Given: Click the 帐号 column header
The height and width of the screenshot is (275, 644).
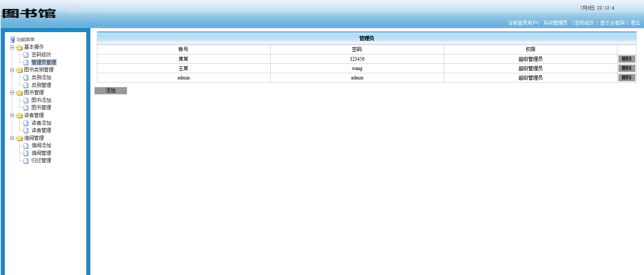Looking at the screenshot, I should 184,50.
